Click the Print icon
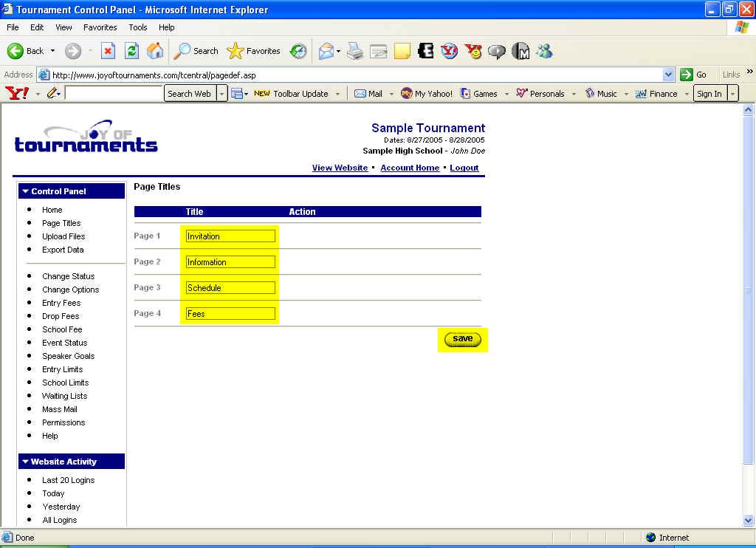The height and width of the screenshot is (548, 756). click(355, 51)
